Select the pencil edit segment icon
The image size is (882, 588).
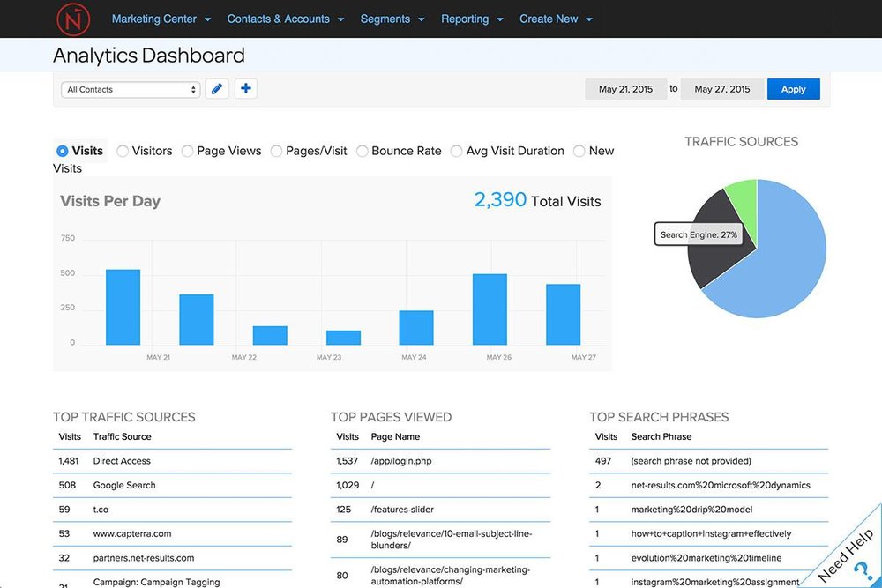point(217,88)
